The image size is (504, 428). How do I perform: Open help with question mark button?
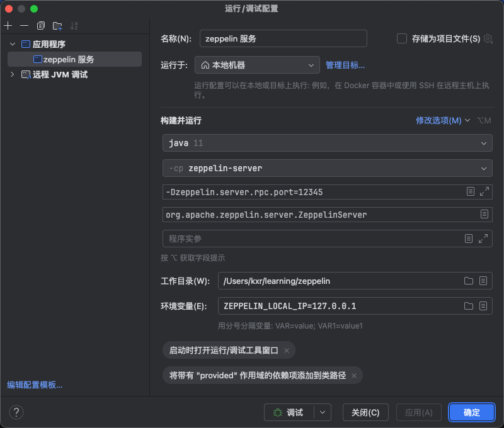tap(16, 412)
